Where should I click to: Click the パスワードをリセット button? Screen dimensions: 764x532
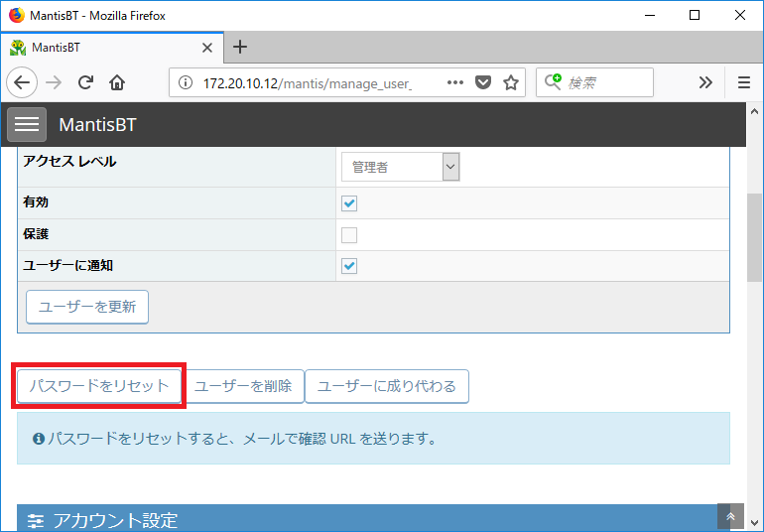coord(99,386)
